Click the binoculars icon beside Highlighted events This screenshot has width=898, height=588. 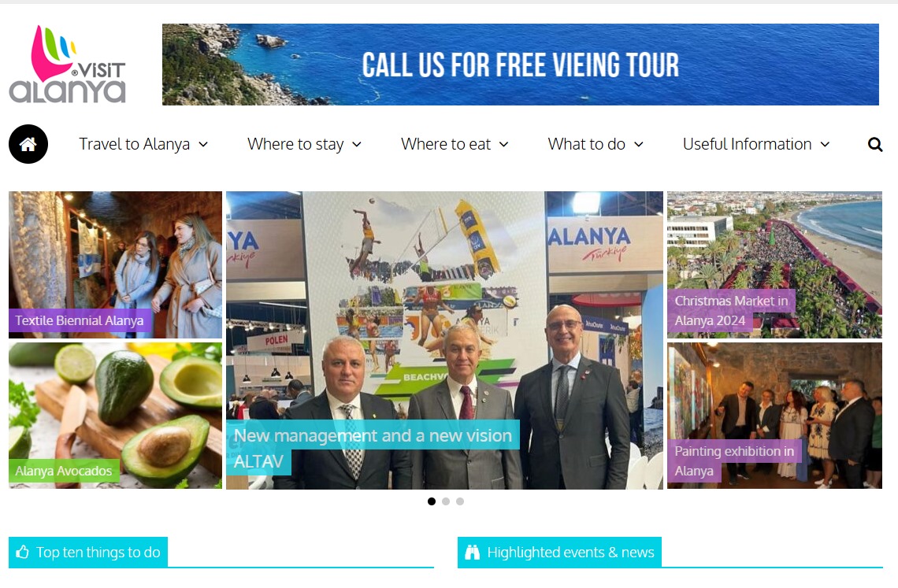click(x=472, y=552)
